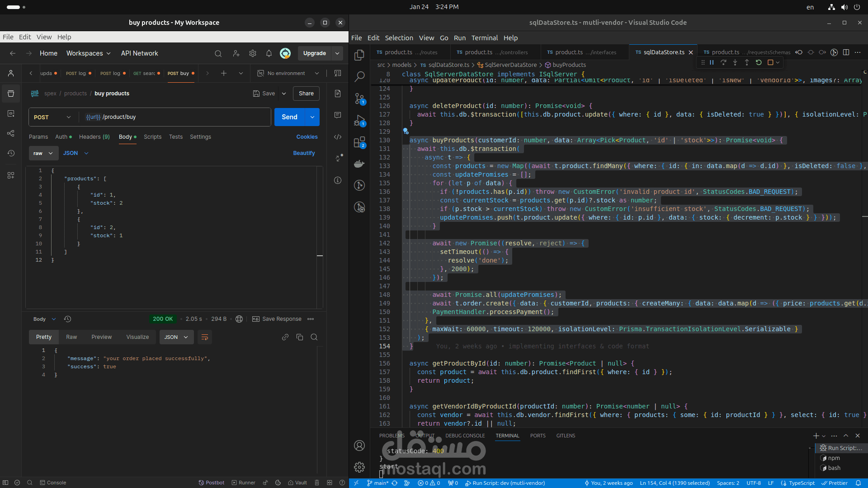Toggle maximize terminal panel size

click(846, 436)
